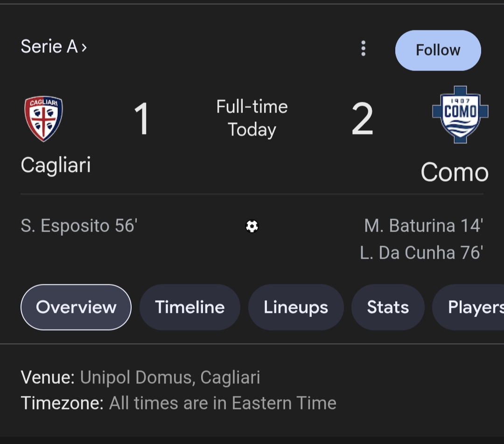Show the Stats tab
The image size is (504, 444).
[x=388, y=307]
